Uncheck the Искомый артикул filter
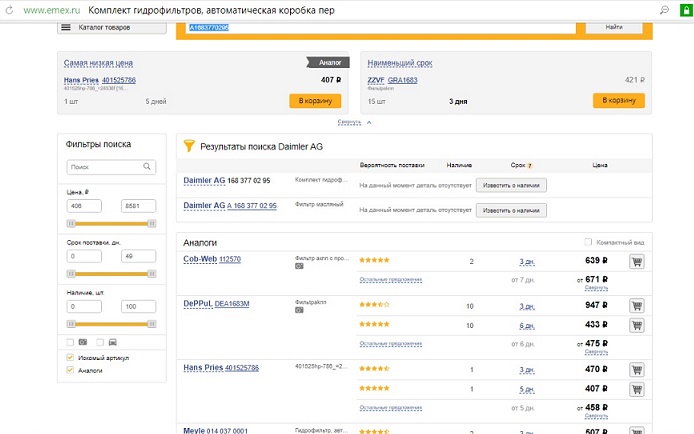The height and width of the screenshot is (434, 694). click(70, 357)
